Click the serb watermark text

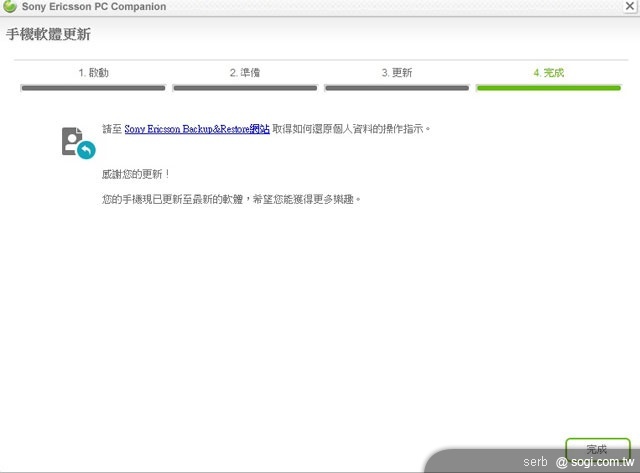536,462
